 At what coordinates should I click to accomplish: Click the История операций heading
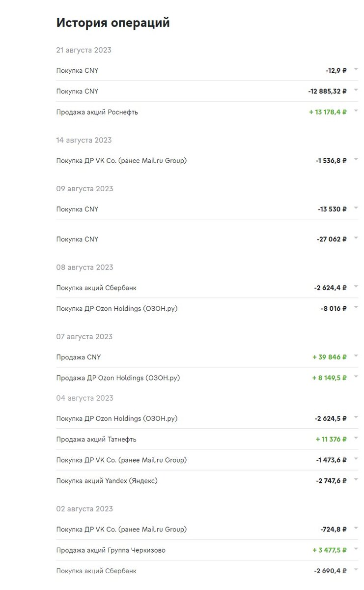click(x=113, y=23)
